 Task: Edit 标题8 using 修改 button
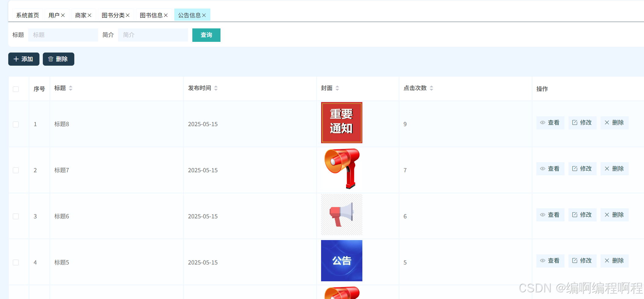582,123
